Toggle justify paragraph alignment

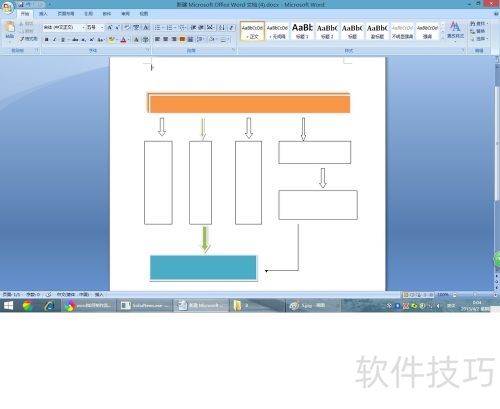(x=182, y=39)
